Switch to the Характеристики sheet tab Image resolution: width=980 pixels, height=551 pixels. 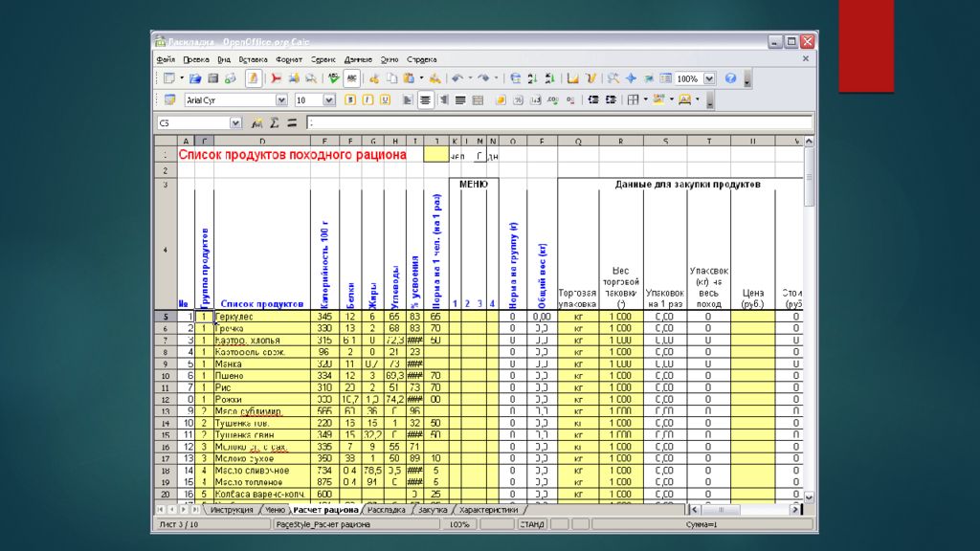489,510
